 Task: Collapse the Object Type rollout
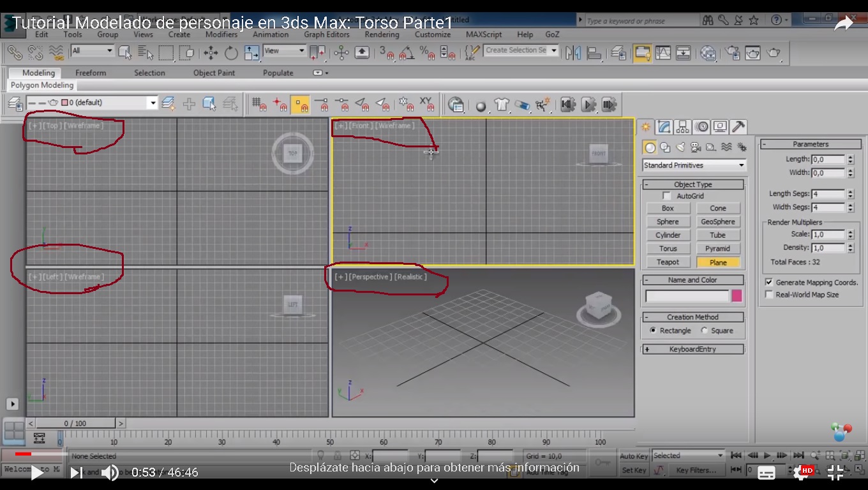tap(693, 184)
